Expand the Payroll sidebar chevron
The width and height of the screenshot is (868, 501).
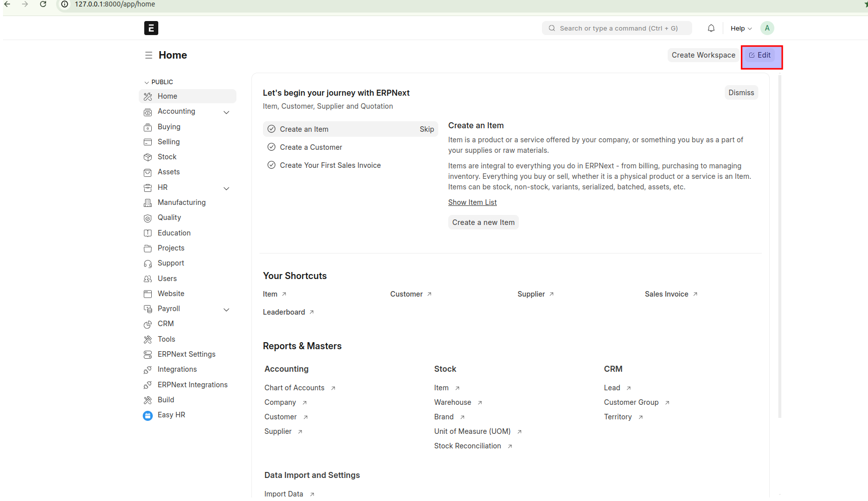[226, 310]
